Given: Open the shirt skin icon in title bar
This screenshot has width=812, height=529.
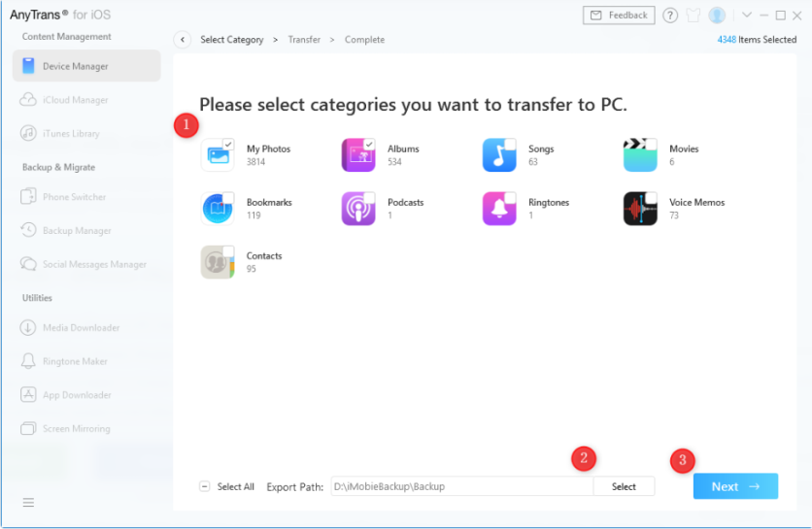Looking at the screenshot, I should tap(694, 16).
